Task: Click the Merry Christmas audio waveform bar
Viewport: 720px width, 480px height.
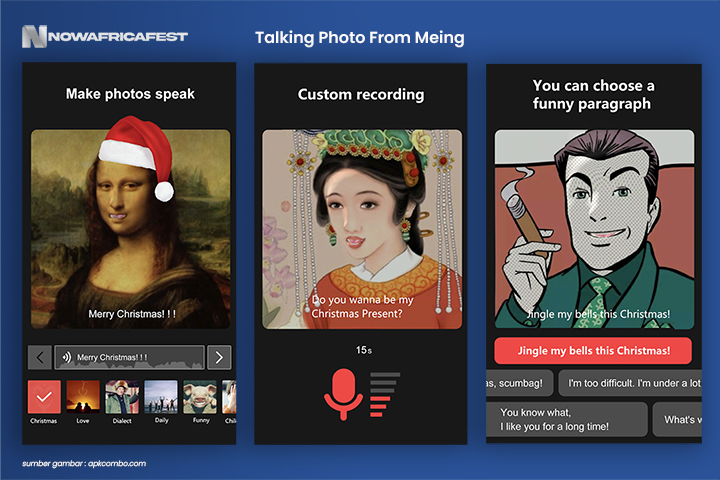Action: (x=129, y=357)
